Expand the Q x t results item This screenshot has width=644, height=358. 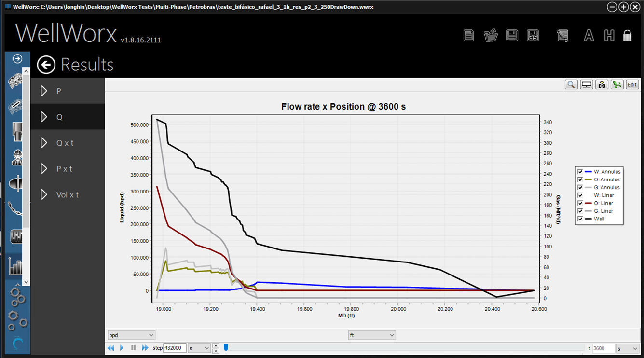tap(65, 143)
